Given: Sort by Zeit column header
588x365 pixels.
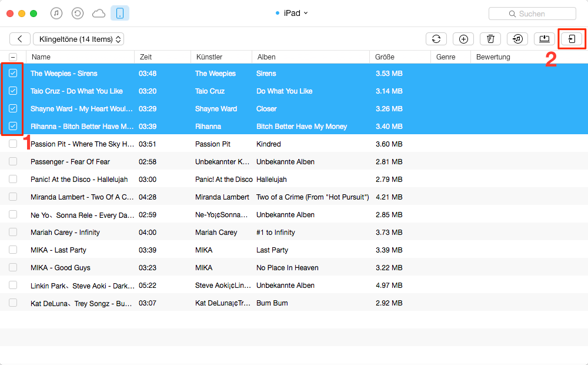Looking at the screenshot, I should coord(163,57).
